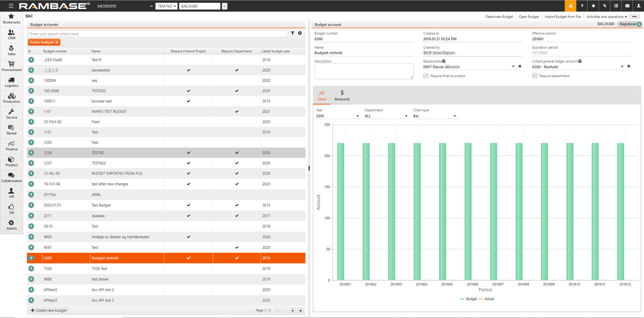Click the filter funnel icon

[x=293, y=33]
